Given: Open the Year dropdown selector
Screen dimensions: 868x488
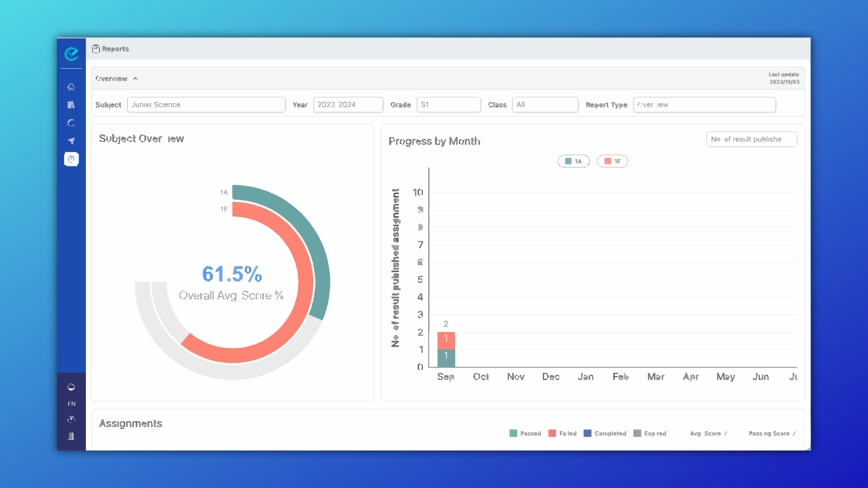Looking at the screenshot, I should tap(346, 105).
